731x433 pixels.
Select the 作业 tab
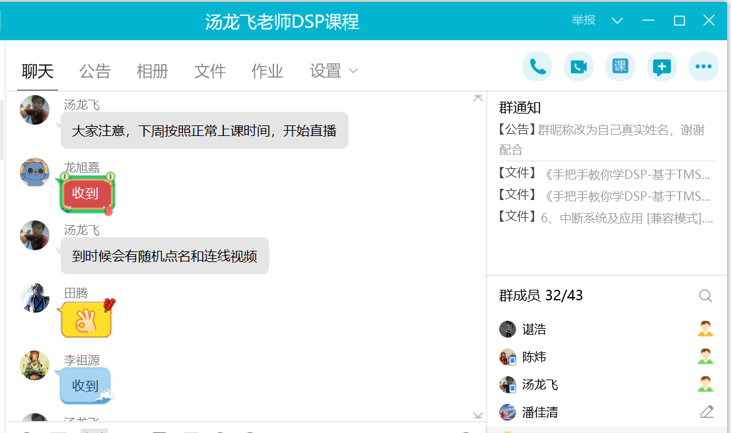click(267, 71)
